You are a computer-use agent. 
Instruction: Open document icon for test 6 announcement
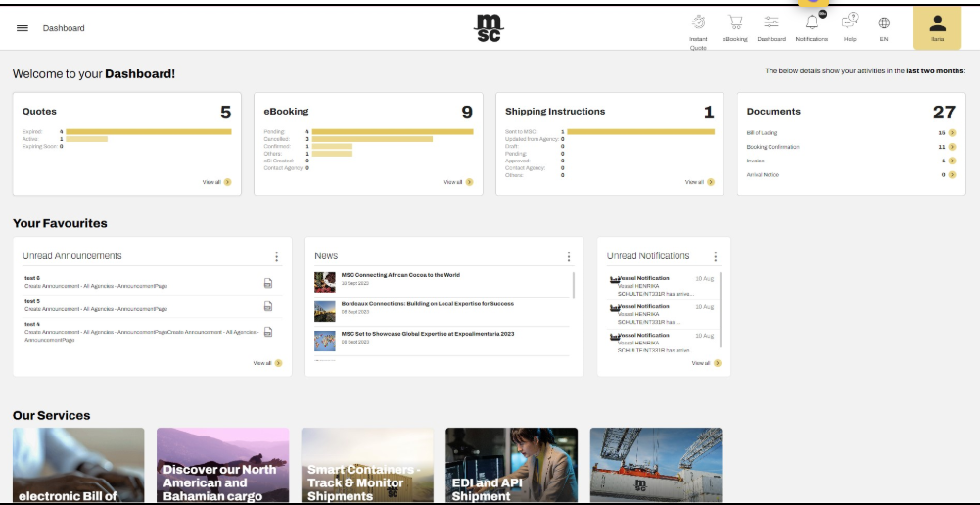[x=268, y=283]
